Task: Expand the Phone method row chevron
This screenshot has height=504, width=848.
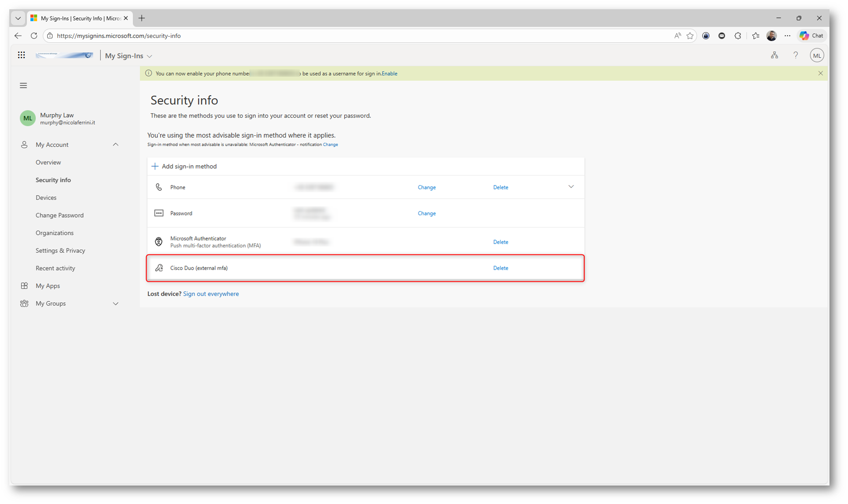Action: 571,187
